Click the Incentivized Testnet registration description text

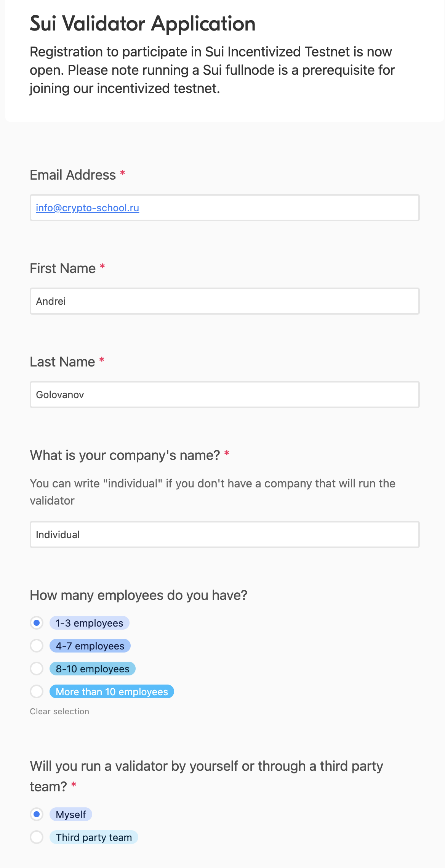pyautogui.click(x=212, y=70)
